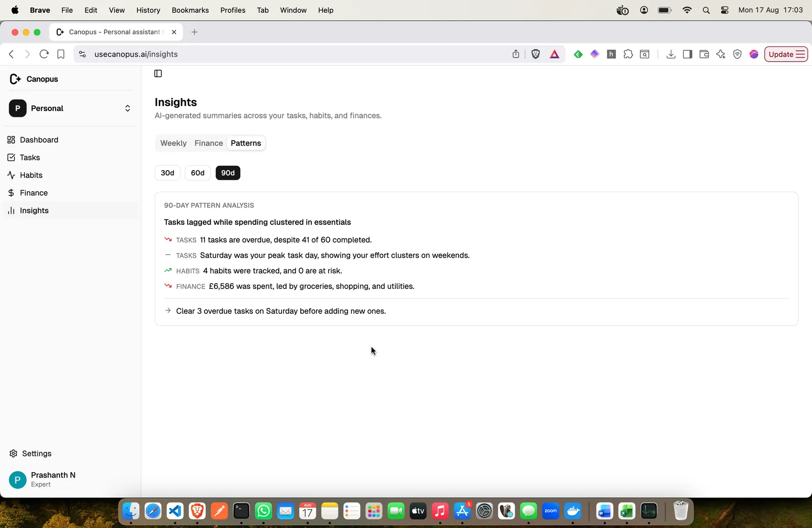Screen dimensions: 812x528
Task: Toggle the sidebar collapse icon above Insights
Action: coord(158,73)
